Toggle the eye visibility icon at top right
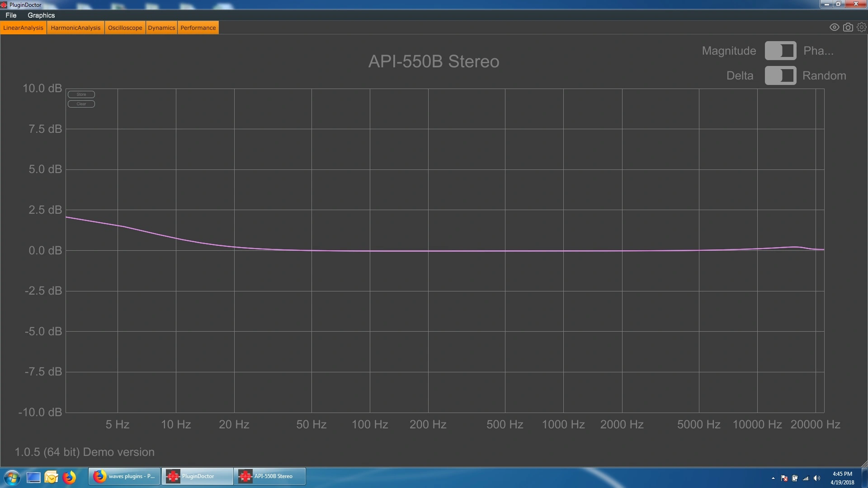Screen dimensions: 868x488 point(834,28)
